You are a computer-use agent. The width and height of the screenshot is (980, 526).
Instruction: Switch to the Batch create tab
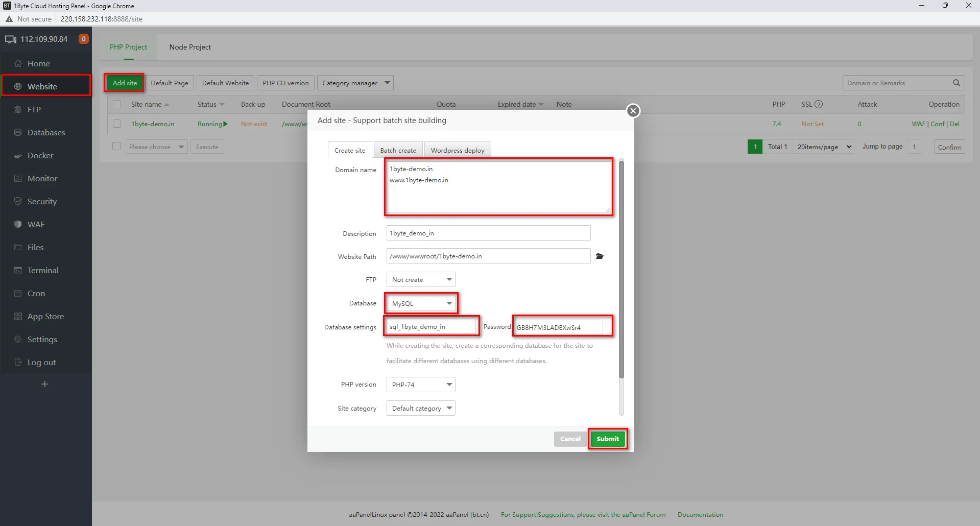[x=398, y=150]
